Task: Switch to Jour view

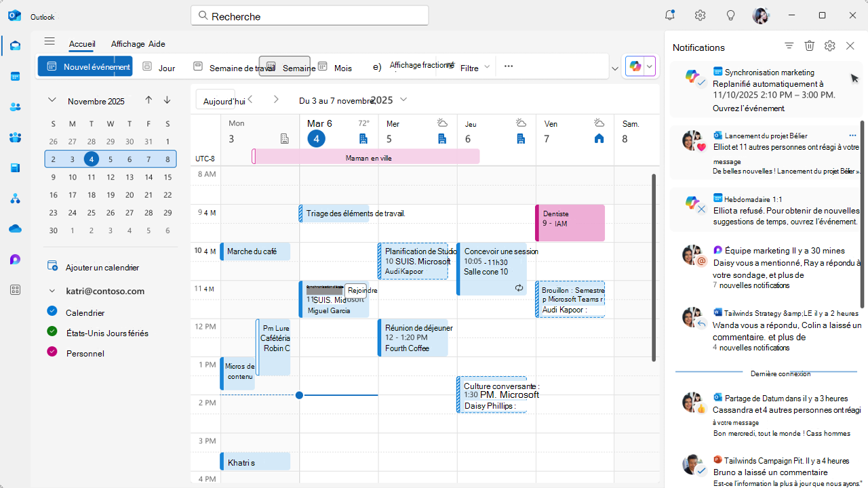Action: coord(159,67)
